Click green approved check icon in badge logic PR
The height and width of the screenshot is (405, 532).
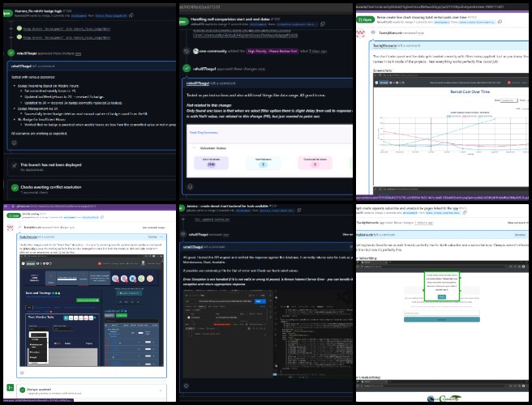[x=11, y=53]
